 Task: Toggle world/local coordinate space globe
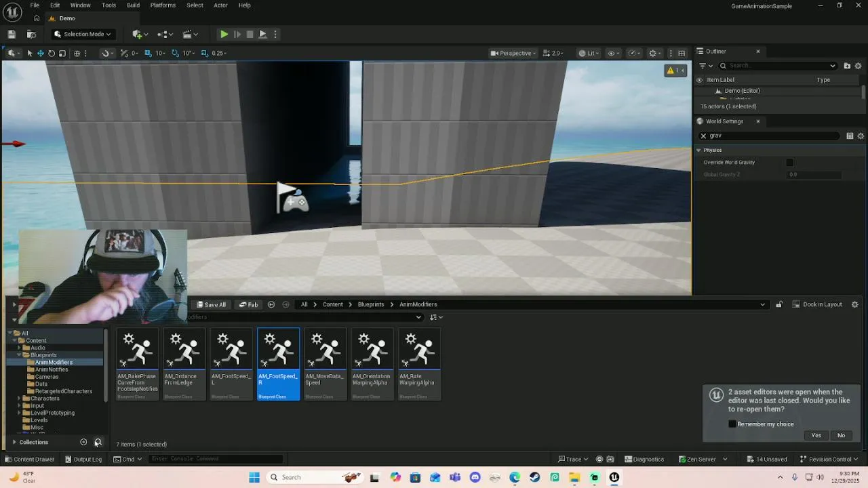[77, 53]
